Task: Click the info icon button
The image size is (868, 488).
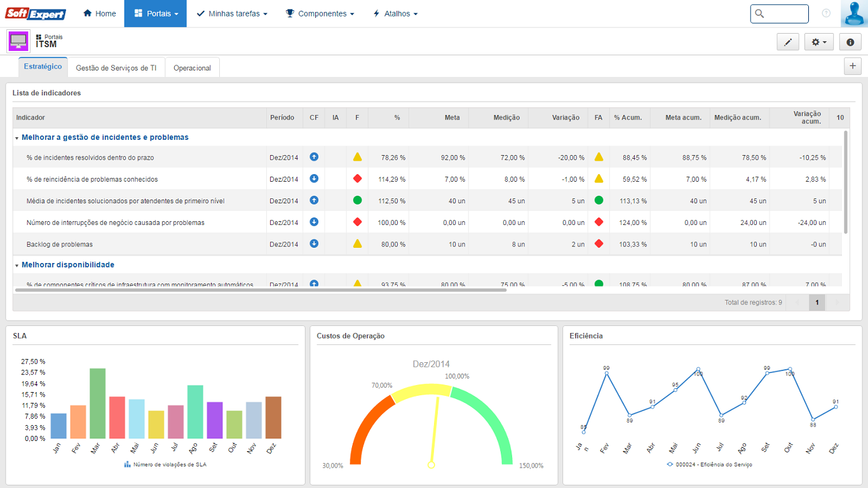Action: (x=850, y=42)
